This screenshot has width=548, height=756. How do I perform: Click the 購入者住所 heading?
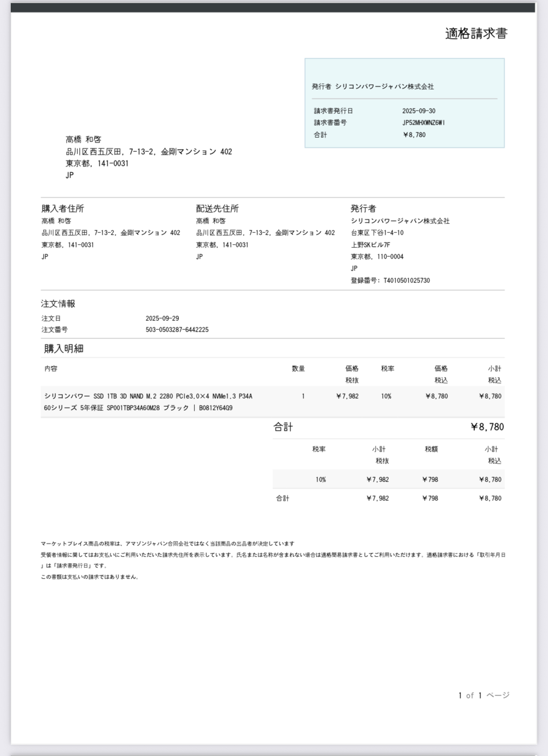pyautogui.click(x=63, y=208)
